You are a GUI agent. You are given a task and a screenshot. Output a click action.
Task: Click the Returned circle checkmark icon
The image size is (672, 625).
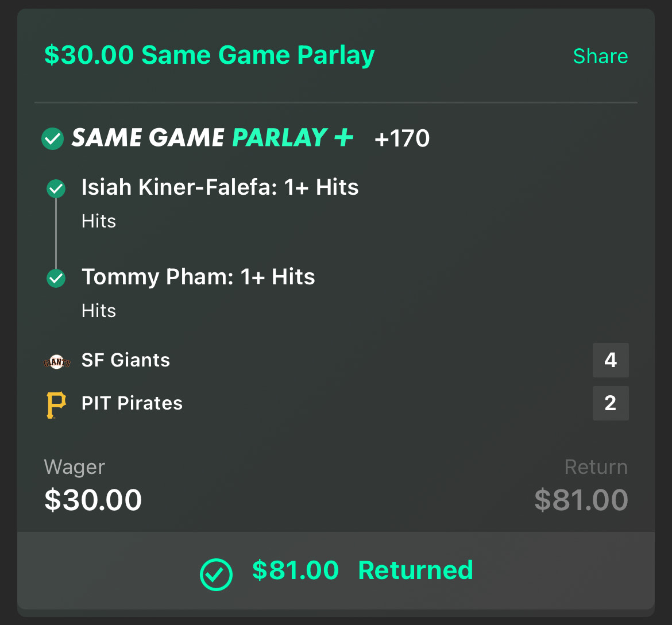tap(216, 574)
